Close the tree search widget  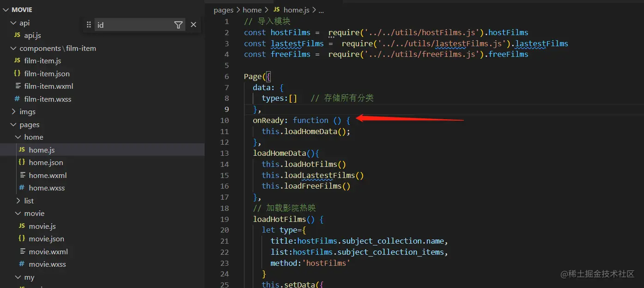[194, 25]
